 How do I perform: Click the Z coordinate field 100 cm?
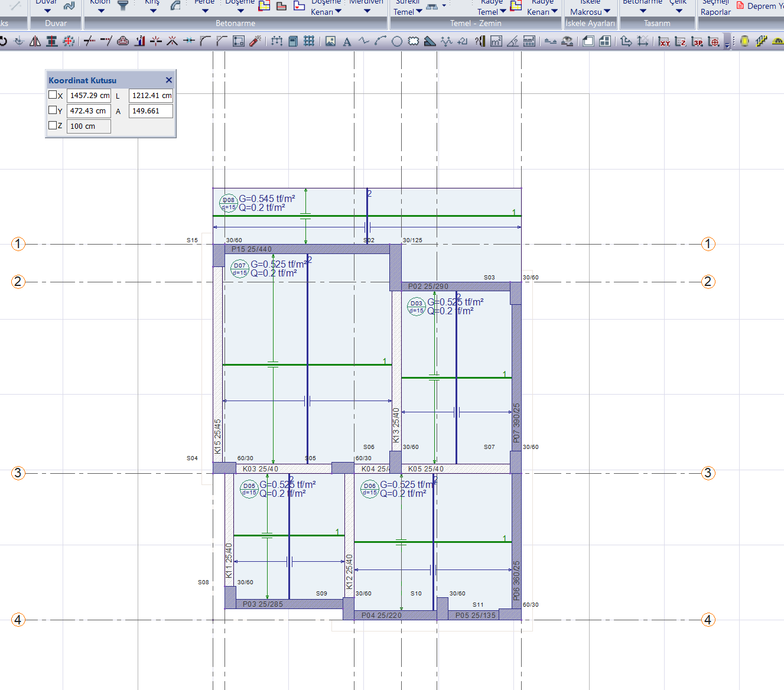click(89, 126)
